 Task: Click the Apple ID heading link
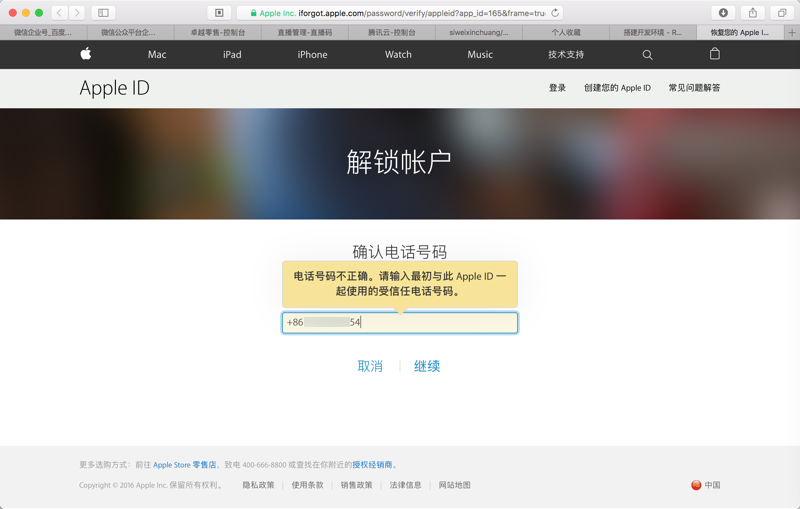pos(114,88)
